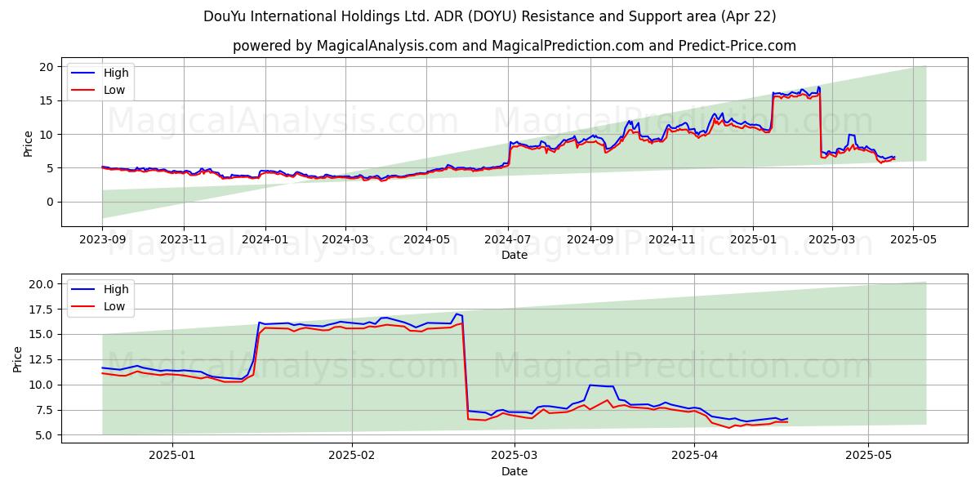Click the '2025-03' tick label in top chart

coord(832,240)
